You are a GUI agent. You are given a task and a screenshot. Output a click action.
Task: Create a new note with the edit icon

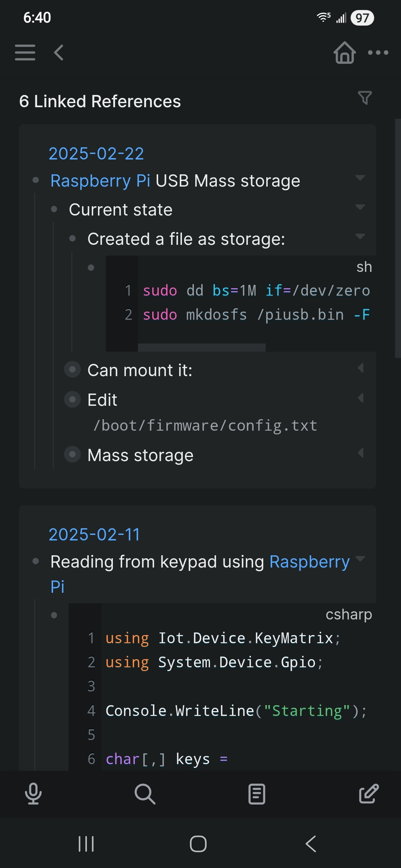369,794
